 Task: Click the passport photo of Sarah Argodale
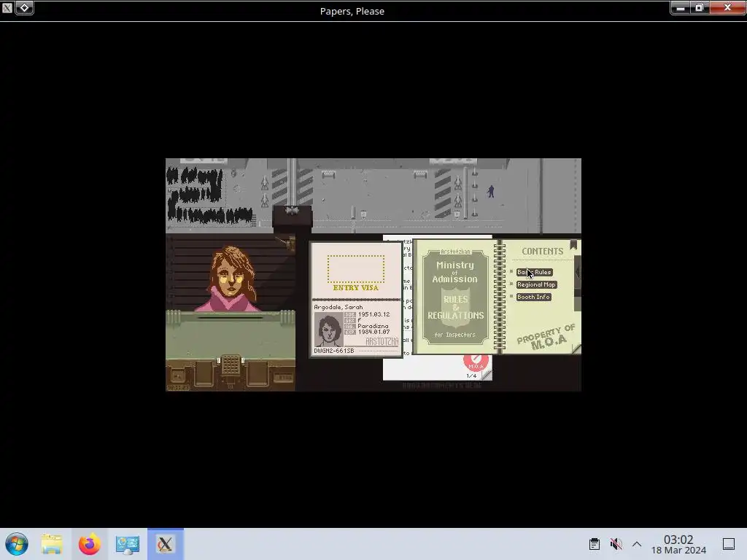(x=329, y=329)
